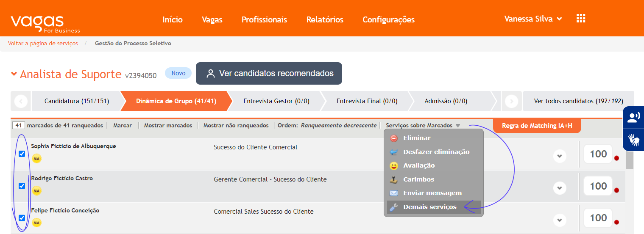Expand Vanessa Silva user menu

pos(533,19)
